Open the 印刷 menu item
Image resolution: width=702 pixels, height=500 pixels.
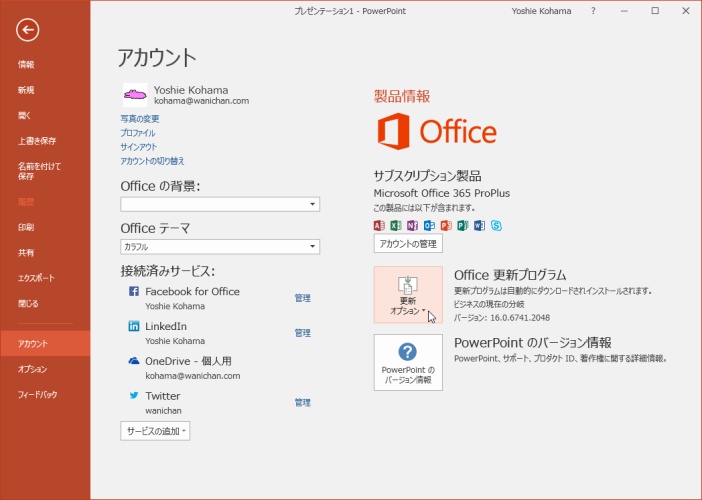pyautogui.click(x=26, y=227)
